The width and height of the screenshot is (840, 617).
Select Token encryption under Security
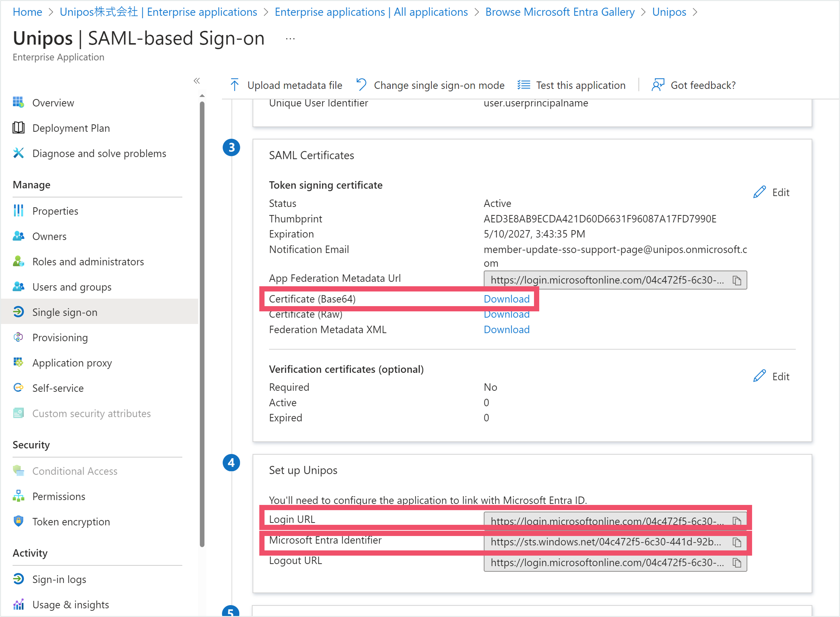pos(71,522)
